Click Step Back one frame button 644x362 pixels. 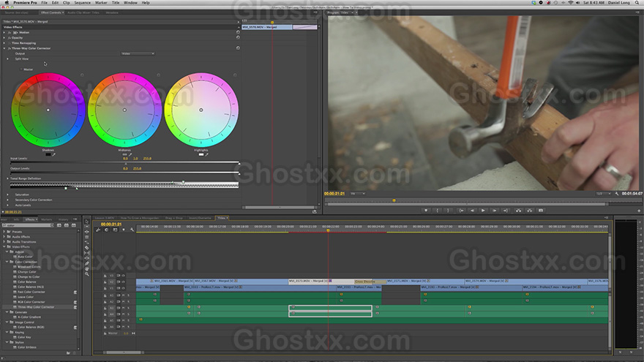click(x=472, y=211)
